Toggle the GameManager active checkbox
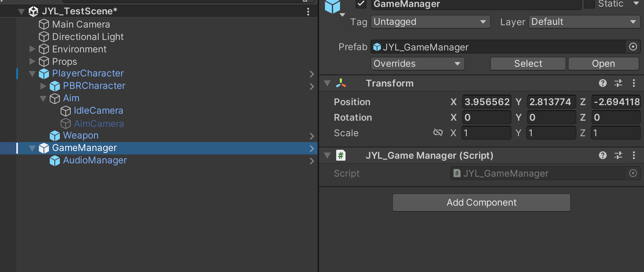 (361, 4)
